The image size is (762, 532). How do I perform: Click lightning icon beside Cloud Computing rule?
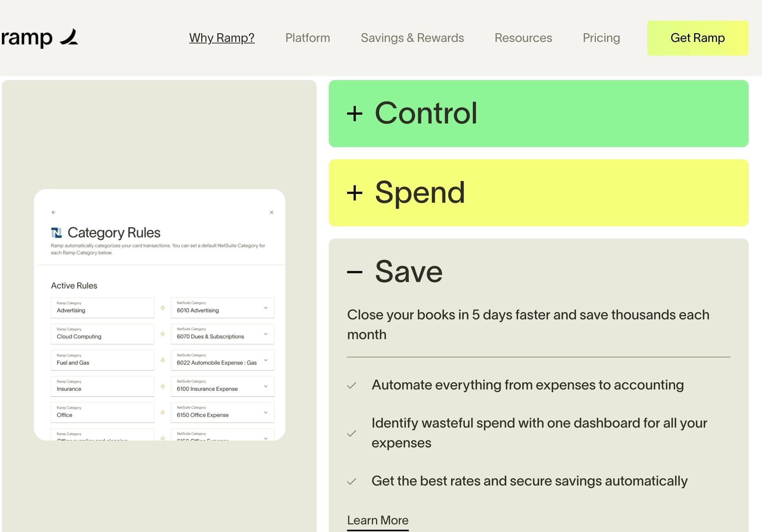coord(163,334)
